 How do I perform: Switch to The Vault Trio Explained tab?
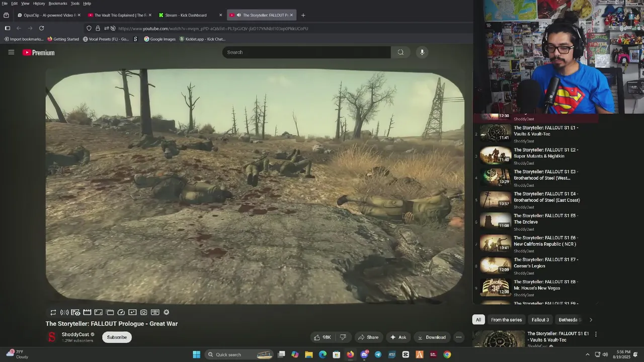click(x=119, y=15)
